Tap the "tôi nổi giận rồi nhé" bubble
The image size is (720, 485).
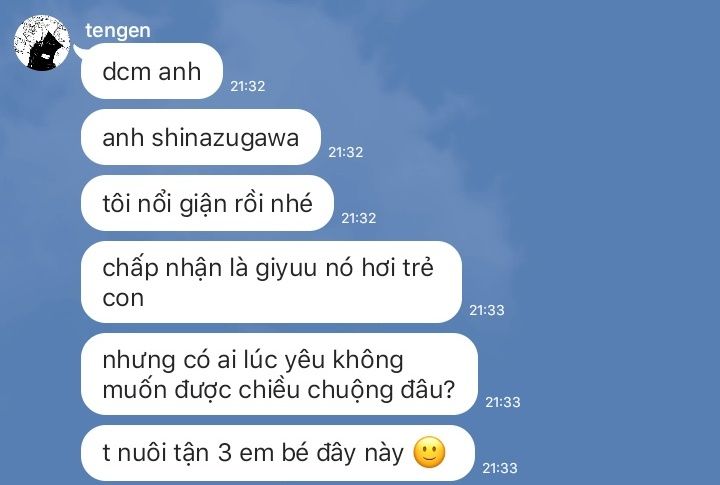click(207, 203)
